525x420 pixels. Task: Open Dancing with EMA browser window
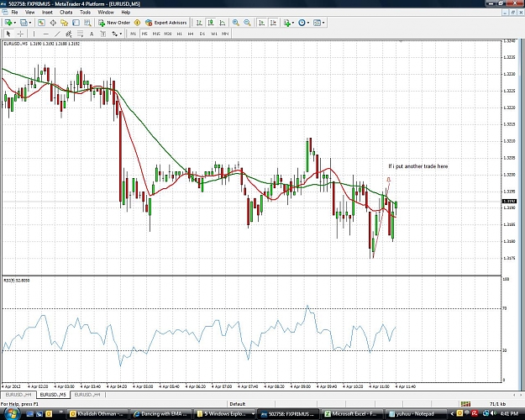(161, 413)
